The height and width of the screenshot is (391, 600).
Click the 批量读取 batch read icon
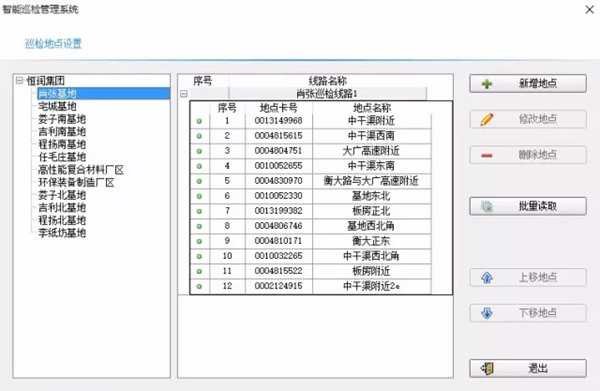pyautogui.click(x=487, y=207)
